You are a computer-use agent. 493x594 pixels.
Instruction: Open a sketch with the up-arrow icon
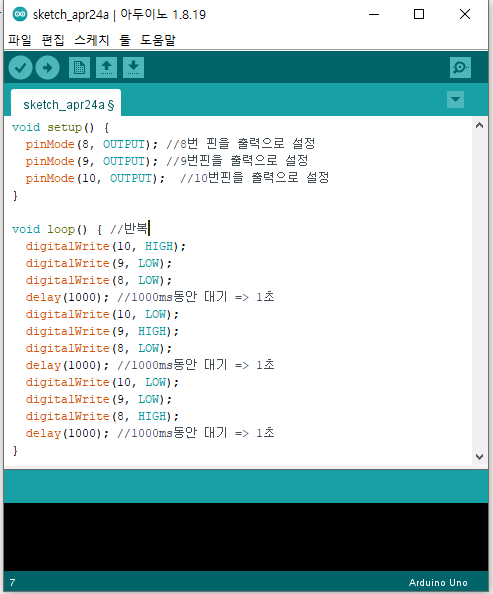coord(106,68)
